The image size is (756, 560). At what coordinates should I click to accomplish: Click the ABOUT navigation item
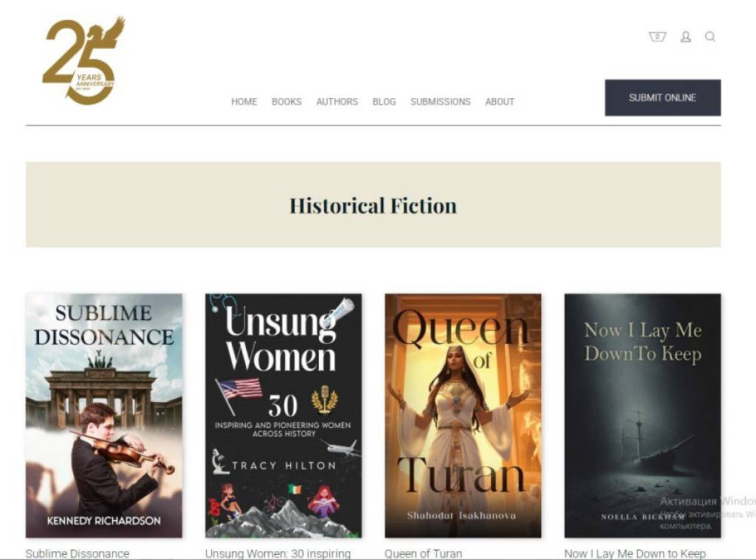coord(499,102)
